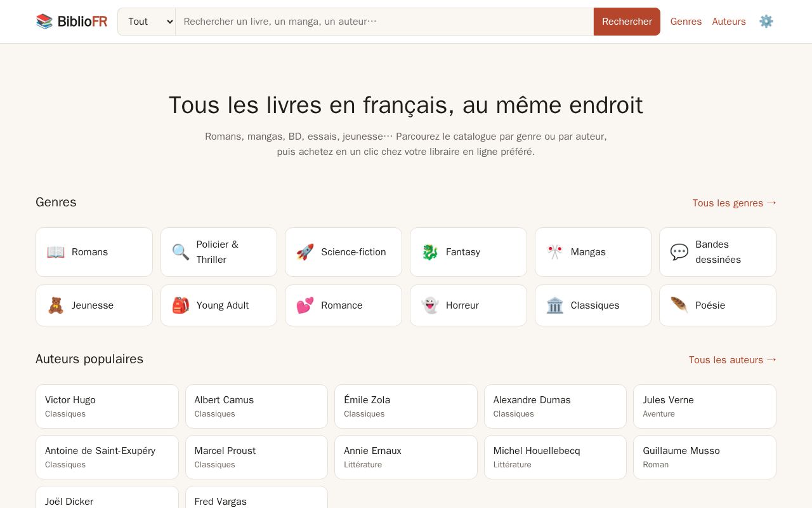The width and height of the screenshot is (812, 508).
Task: Select the Science-fiction rocket icon
Action: [305, 252]
